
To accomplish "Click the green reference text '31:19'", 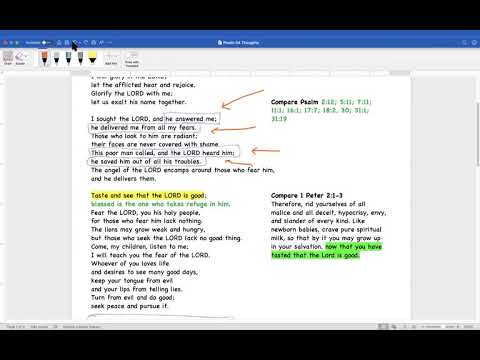I will pos(279,119).
